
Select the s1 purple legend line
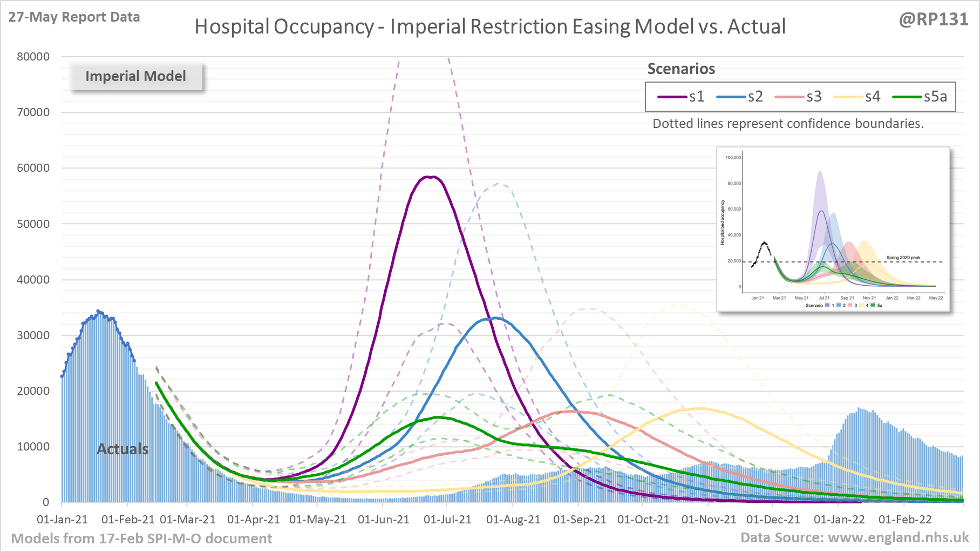click(673, 97)
